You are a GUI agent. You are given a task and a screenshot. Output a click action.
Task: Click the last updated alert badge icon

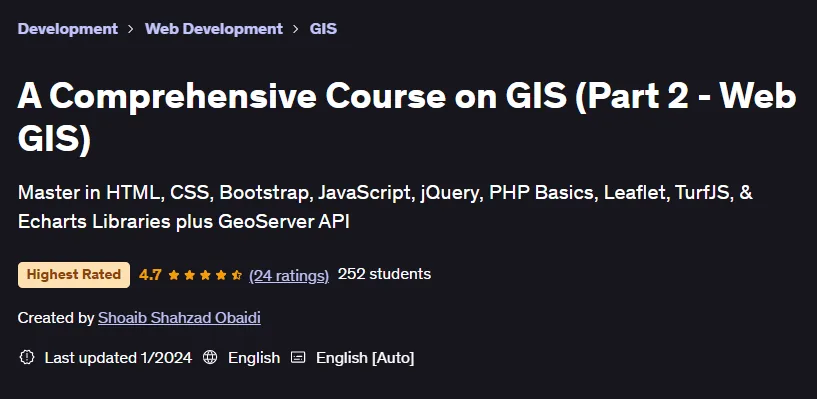coord(27,357)
